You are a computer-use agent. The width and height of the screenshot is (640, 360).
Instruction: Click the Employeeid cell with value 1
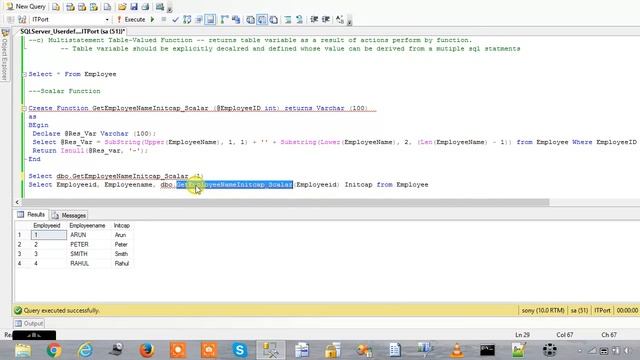pyautogui.click(x=49, y=235)
